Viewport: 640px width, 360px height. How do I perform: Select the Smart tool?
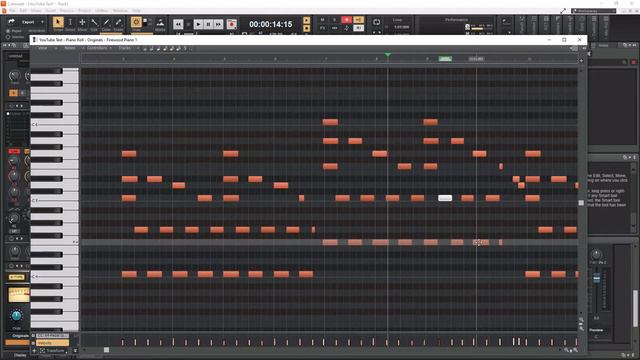click(x=58, y=22)
